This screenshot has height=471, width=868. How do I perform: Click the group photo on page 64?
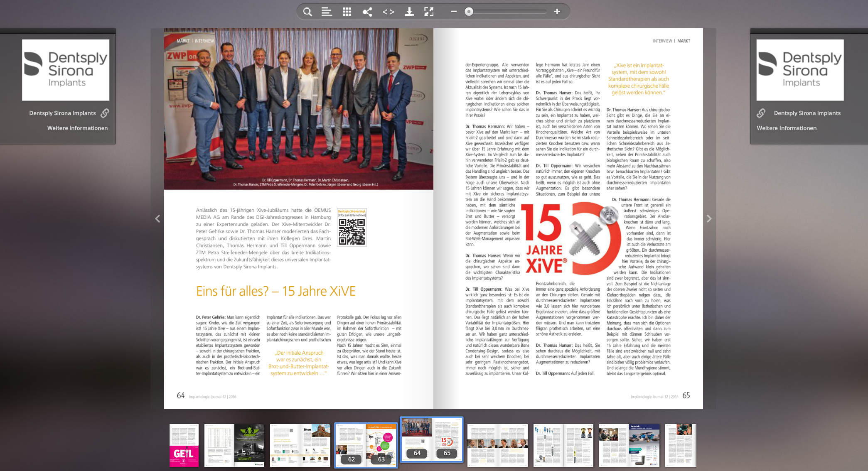[x=298, y=109]
